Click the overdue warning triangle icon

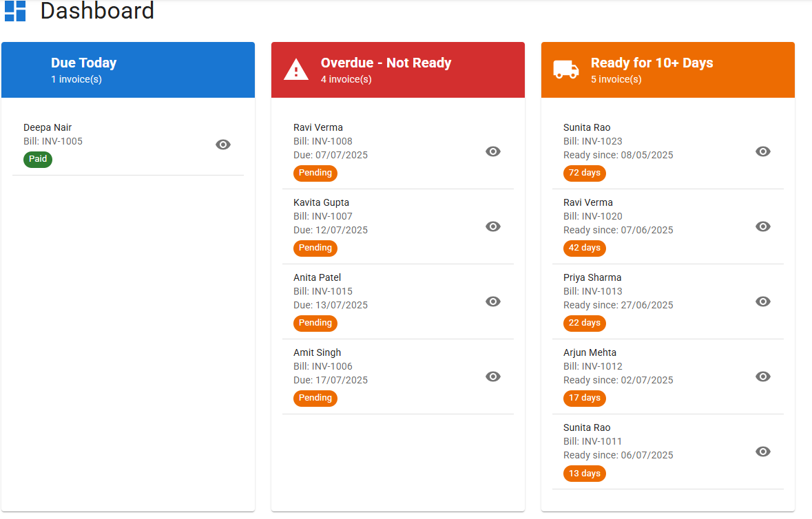(x=296, y=70)
